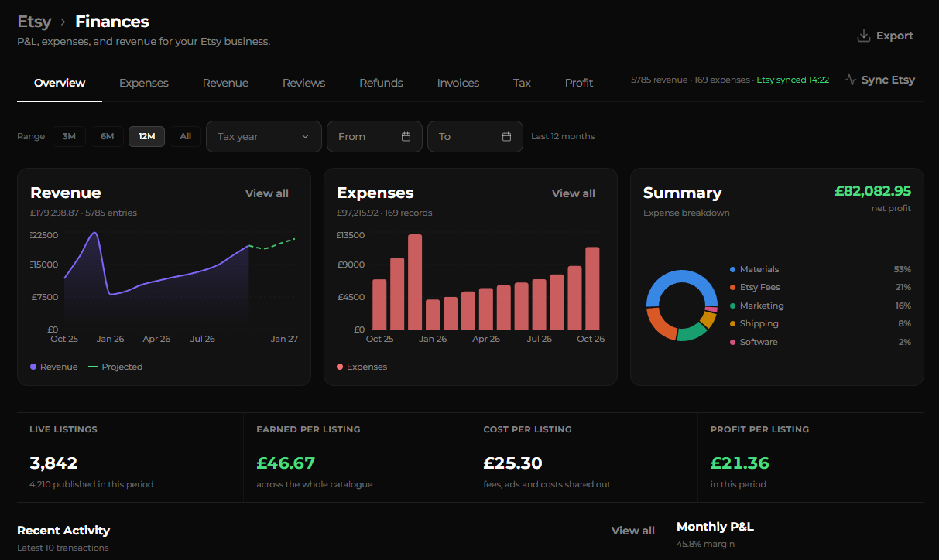
Task: Open View all in Revenue card
Action: tap(266, 193)
